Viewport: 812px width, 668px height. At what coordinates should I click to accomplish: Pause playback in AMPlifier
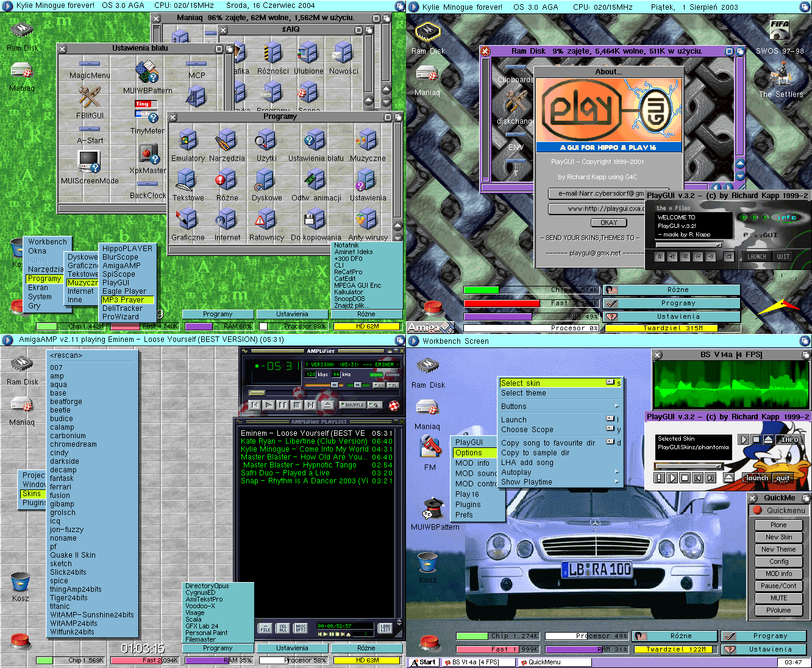(282, 405)
